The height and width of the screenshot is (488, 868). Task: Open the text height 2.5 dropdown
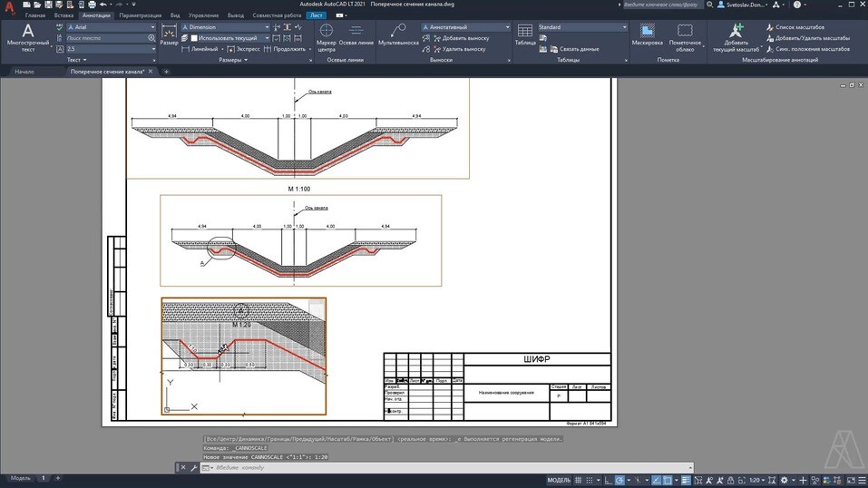click(111, 49)
